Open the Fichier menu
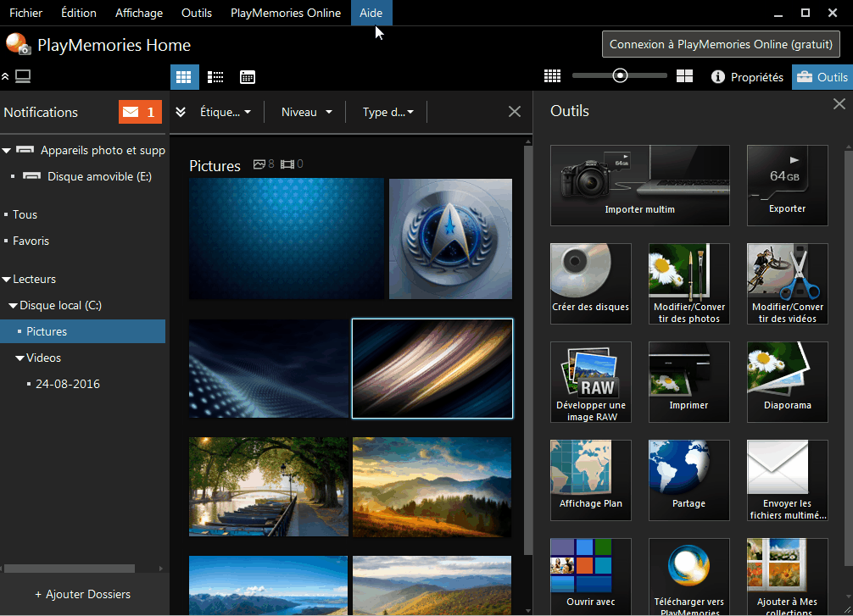 [26, 13]
